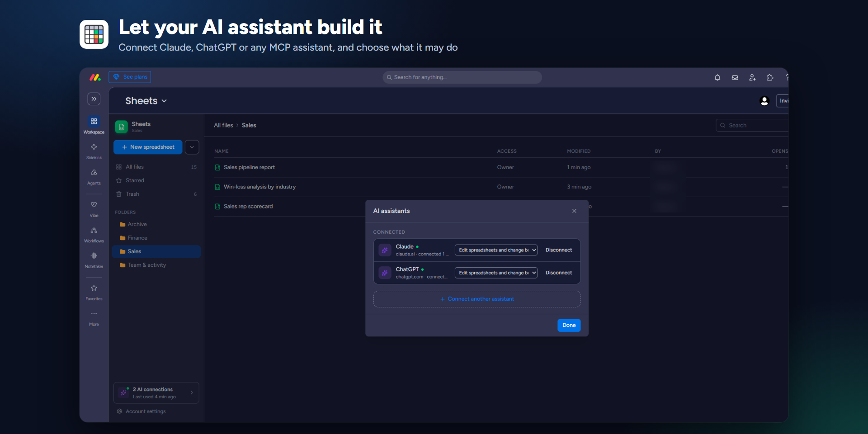The width and height of the screenshot is (868, 434).
Task: Select Starred in the sidebar
Action: tap(156, 180)
